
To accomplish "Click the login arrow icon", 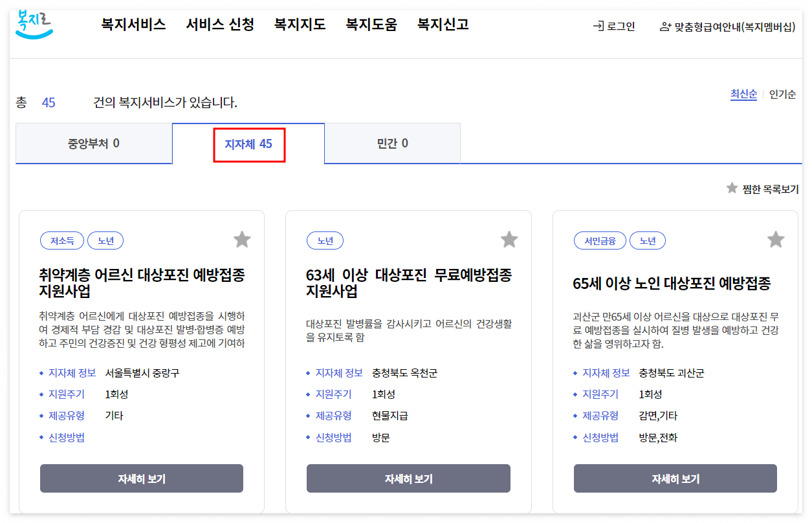I will click(x=598, y=27).
